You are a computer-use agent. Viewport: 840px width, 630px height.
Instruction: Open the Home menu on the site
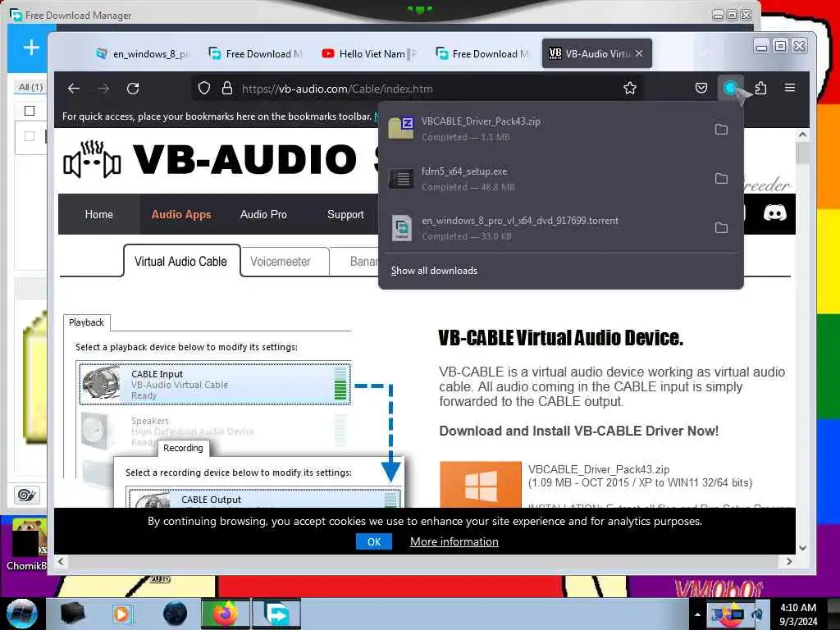[x=99, y=214]
